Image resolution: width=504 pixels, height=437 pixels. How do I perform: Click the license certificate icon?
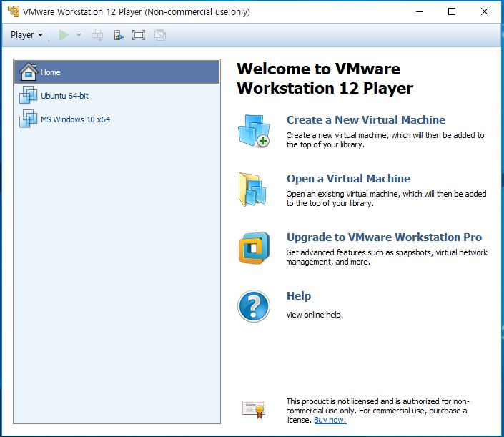[254, 409]
